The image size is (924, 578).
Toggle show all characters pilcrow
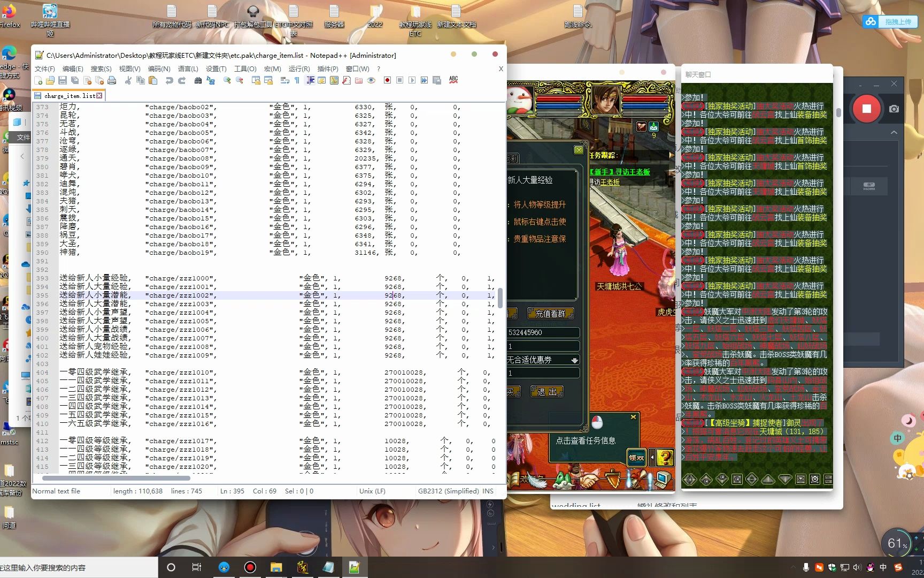297,80
